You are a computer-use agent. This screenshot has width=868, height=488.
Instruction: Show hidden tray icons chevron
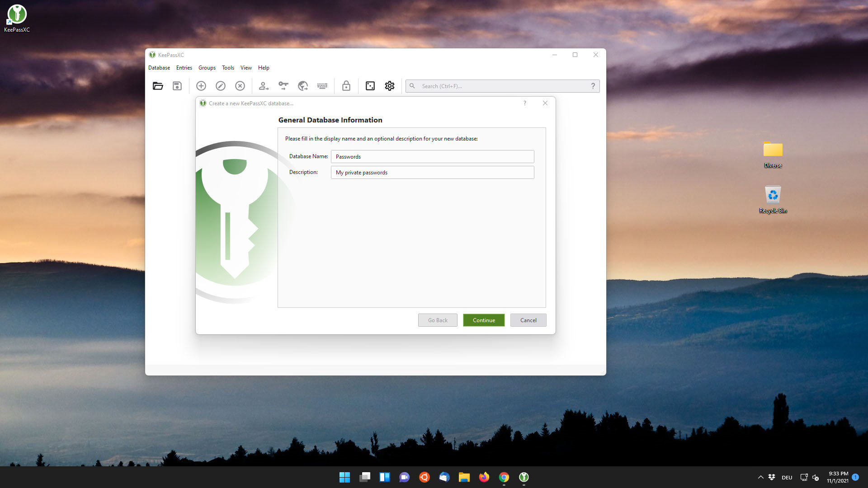[x=760, y=477]
